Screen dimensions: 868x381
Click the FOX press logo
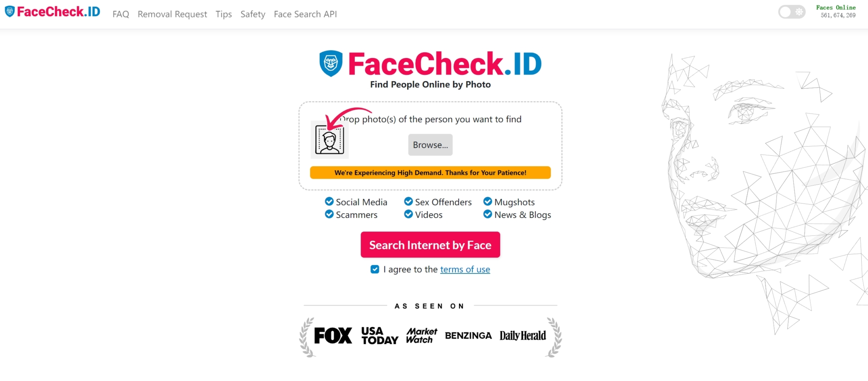pyautogui.click(x=333, y=335)
